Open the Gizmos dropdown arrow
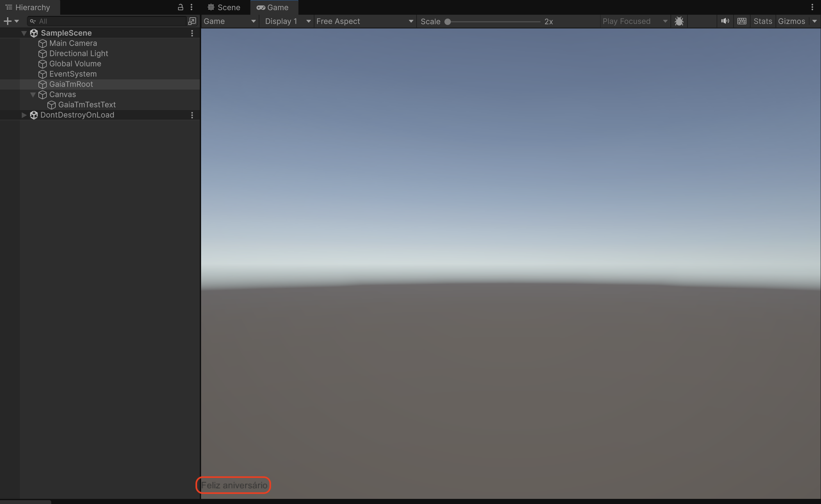The width and height of the screenshot is (821, 504). click(x=814, y=21)
